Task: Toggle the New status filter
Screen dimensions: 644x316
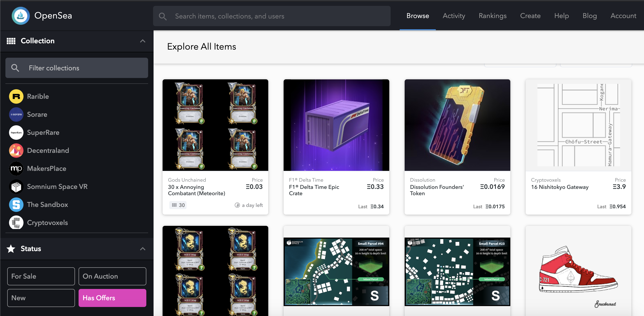Action: tap(41, 298)
